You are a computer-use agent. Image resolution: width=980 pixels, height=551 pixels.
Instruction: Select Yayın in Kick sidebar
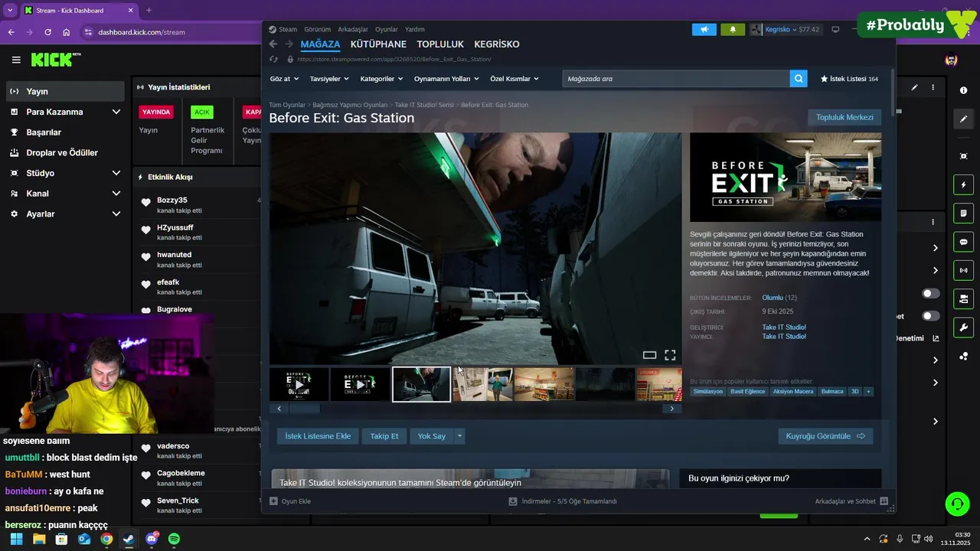point(64,91)
